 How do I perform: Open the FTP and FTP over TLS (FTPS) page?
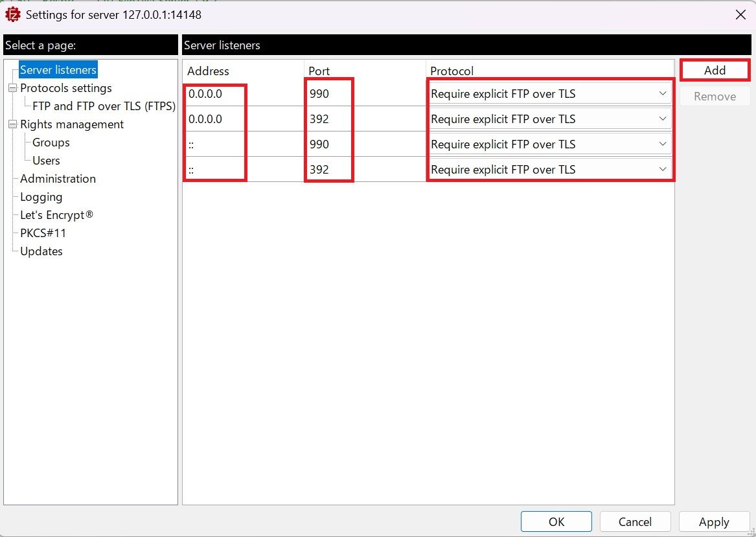[103, 106]
